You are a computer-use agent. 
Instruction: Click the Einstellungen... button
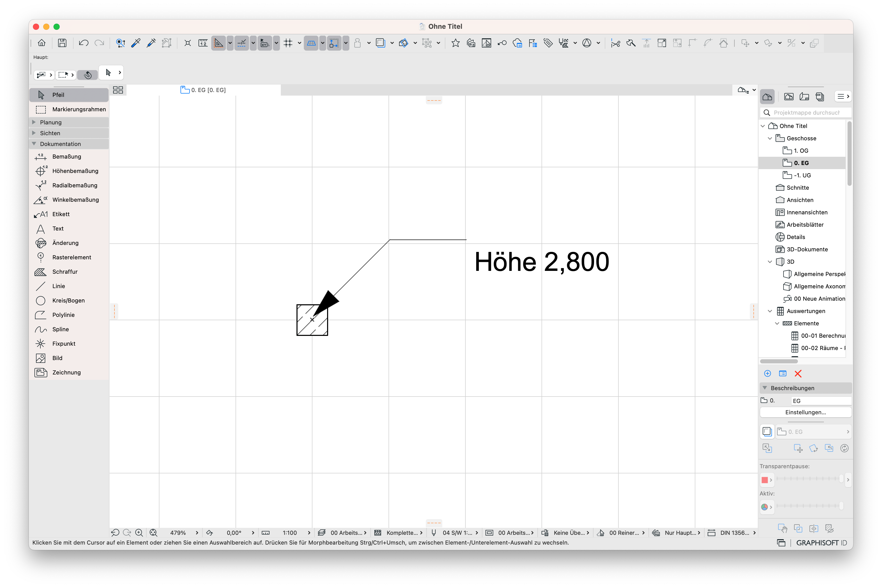tap(805, 412)
